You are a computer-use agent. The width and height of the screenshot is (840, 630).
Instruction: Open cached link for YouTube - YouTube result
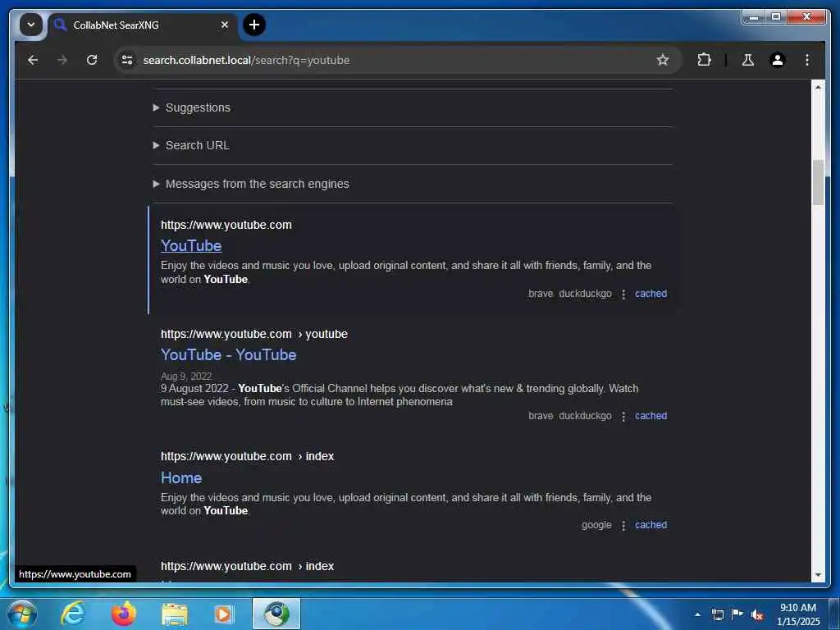point(651,416)
